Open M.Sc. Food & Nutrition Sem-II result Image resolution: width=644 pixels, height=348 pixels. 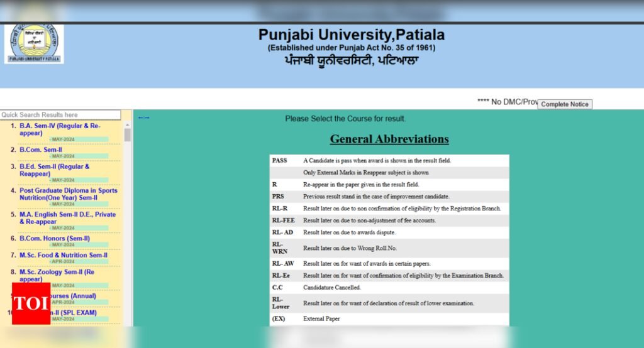click(x=64, y=255)
